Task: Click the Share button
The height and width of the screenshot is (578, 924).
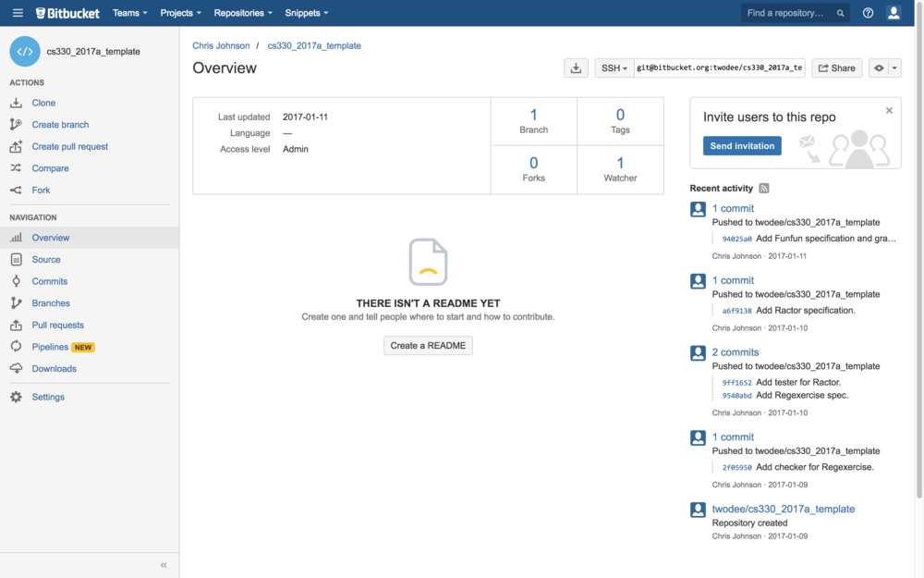Action: tap(836, 68)
